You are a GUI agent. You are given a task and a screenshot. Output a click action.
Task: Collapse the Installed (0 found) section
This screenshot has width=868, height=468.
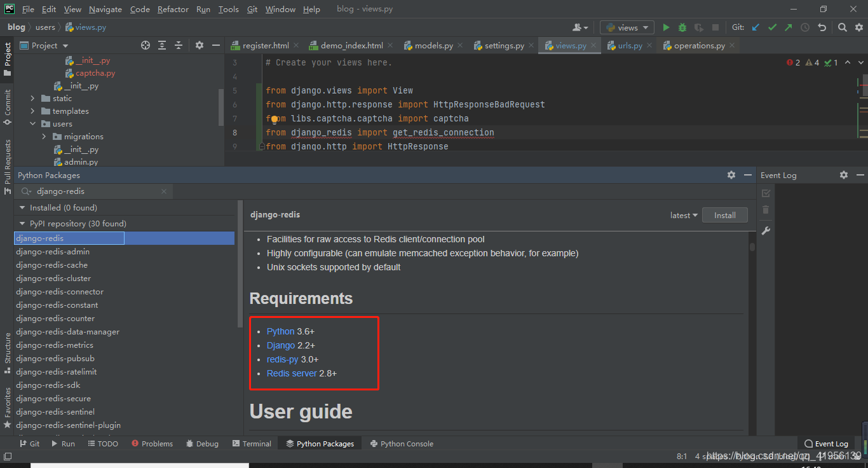tap(22, 208)
